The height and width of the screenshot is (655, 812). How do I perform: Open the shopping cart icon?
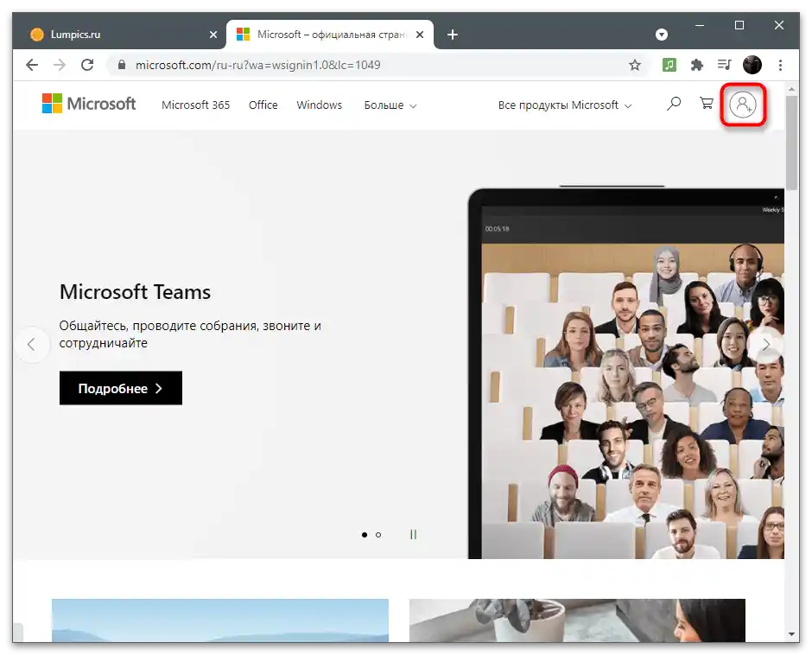(707, 103)
